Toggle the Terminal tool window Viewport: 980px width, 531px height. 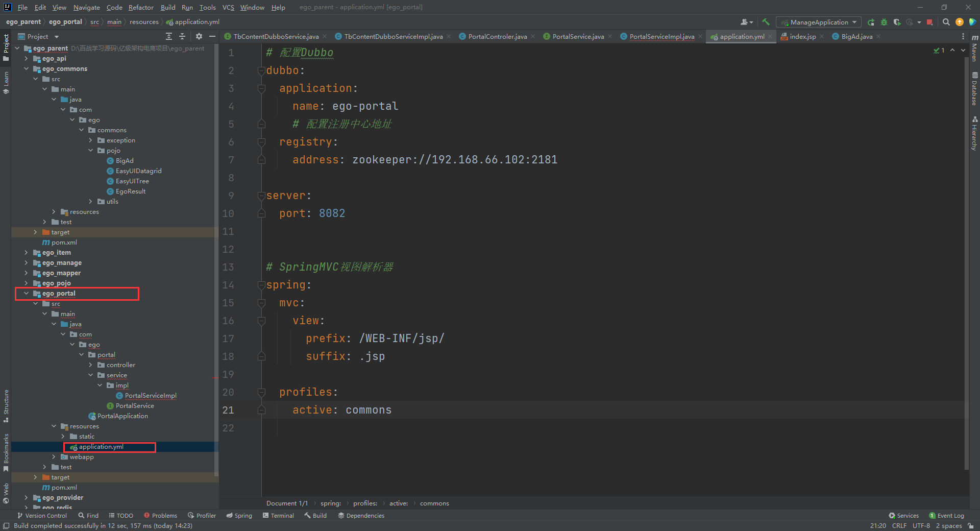point(278,516)
